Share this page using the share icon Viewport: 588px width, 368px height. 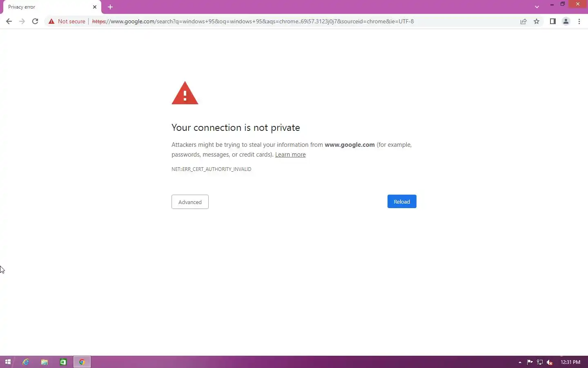pyautogui.click(x=523, y=21)
